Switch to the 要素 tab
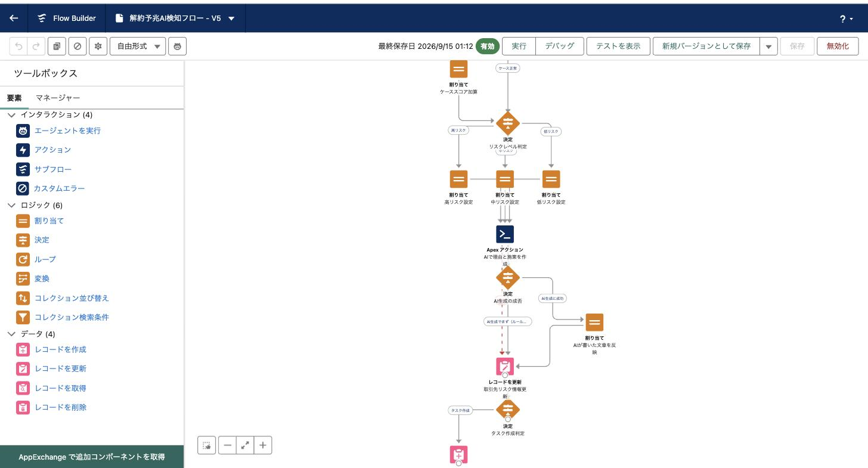This screenshot has height=468, width=868. coord(14,98)
